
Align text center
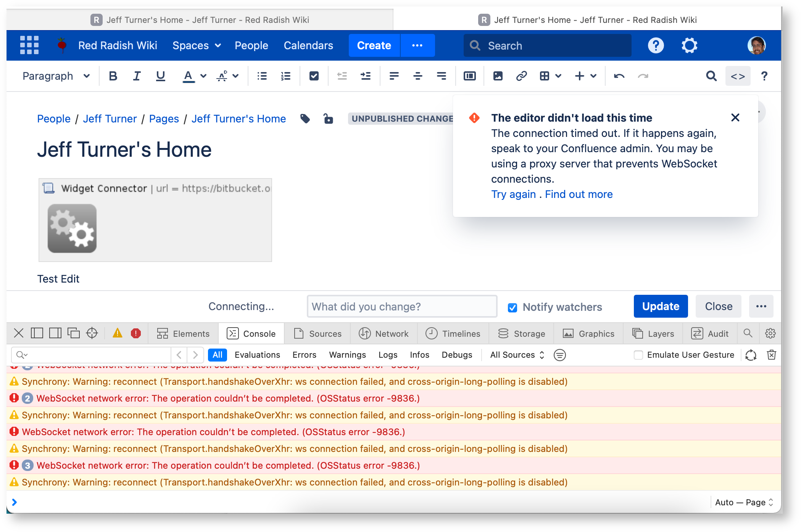(417, 76)
